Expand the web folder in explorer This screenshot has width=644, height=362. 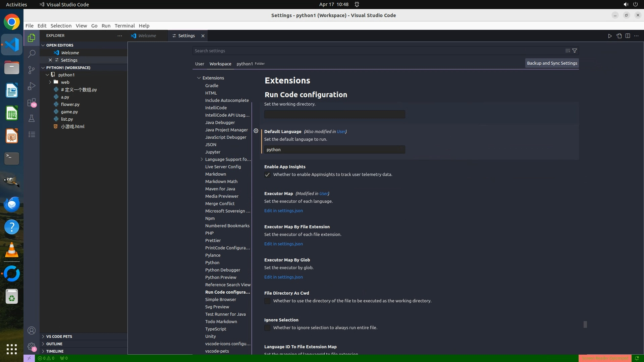coord(50,82)
